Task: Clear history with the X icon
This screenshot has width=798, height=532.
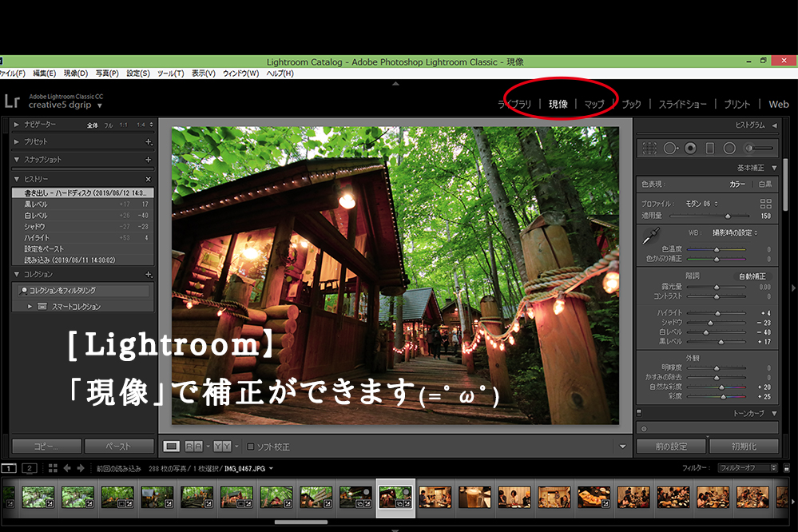Action: pyautogui.click(x=149, y=179)
